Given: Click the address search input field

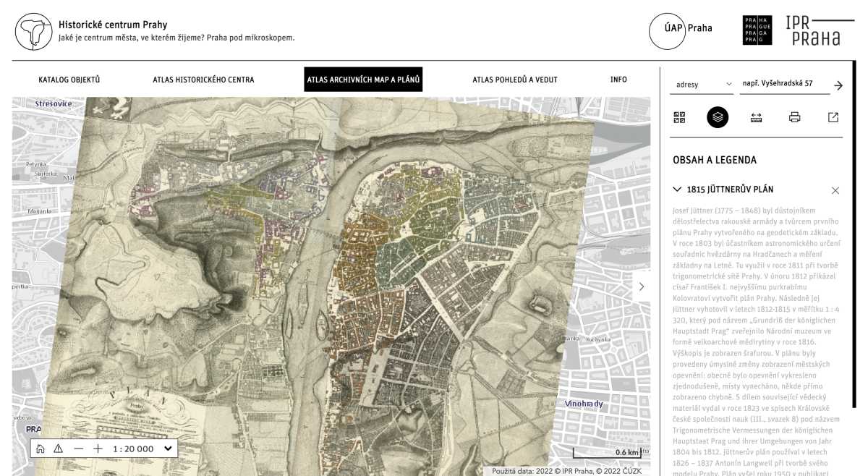Looking at the screenshot, I should pyautogui.click(x=784, y=85).
